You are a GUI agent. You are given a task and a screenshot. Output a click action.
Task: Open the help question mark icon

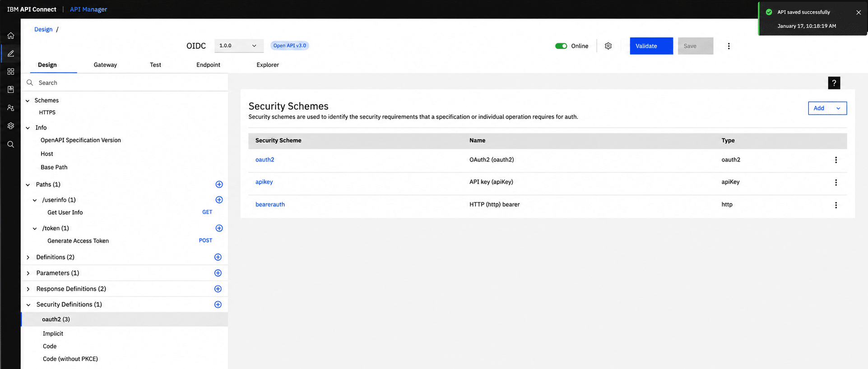(x=834, y=83)
